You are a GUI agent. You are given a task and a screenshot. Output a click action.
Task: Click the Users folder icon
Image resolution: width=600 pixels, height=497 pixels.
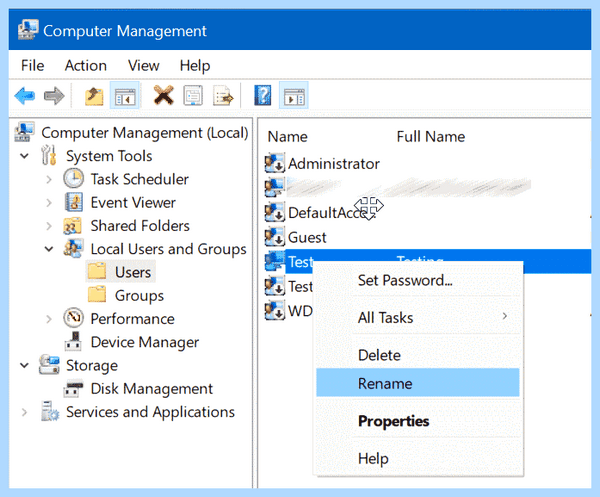point(97,271)
